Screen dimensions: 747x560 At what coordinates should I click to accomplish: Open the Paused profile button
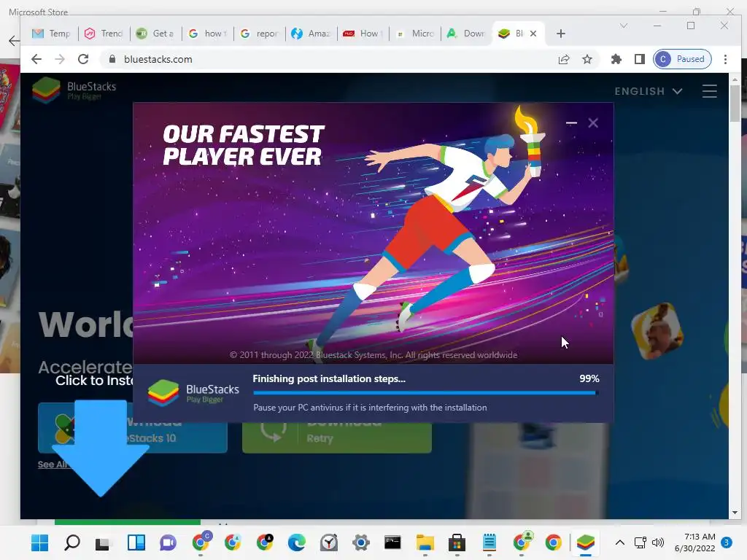point(682,59)
